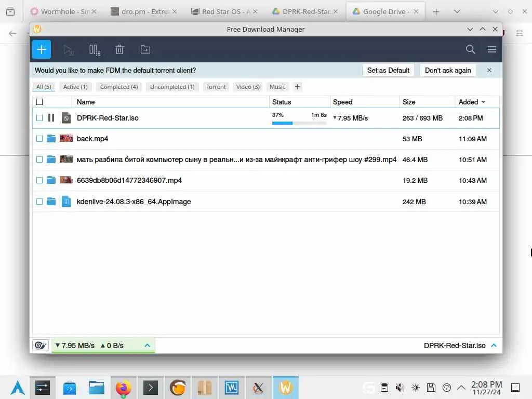
Task: Filter by Completed (4) downloads
Action: pos(119,87)
